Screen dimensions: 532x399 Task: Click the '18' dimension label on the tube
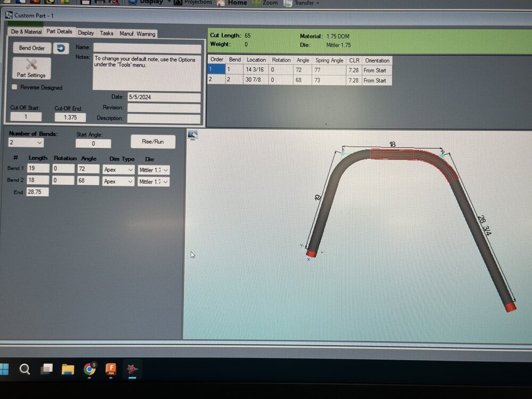click(x=392, y=144)
